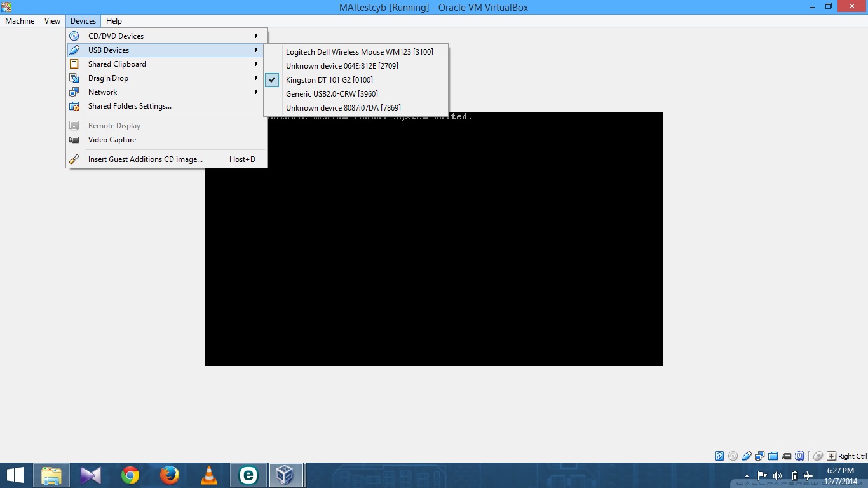
Task: Choose Insert Guest Additions CD image
Action: click(166, 159)
